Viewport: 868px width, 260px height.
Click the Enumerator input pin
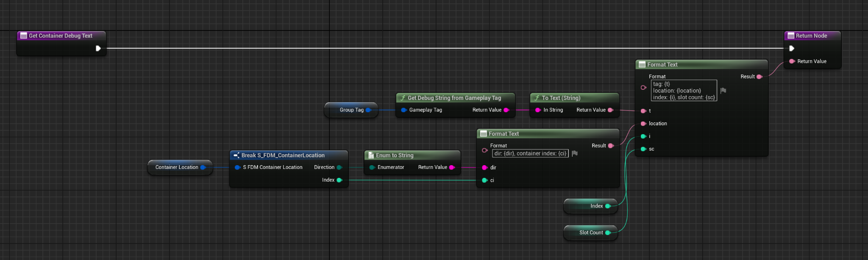tap(372, 167)
